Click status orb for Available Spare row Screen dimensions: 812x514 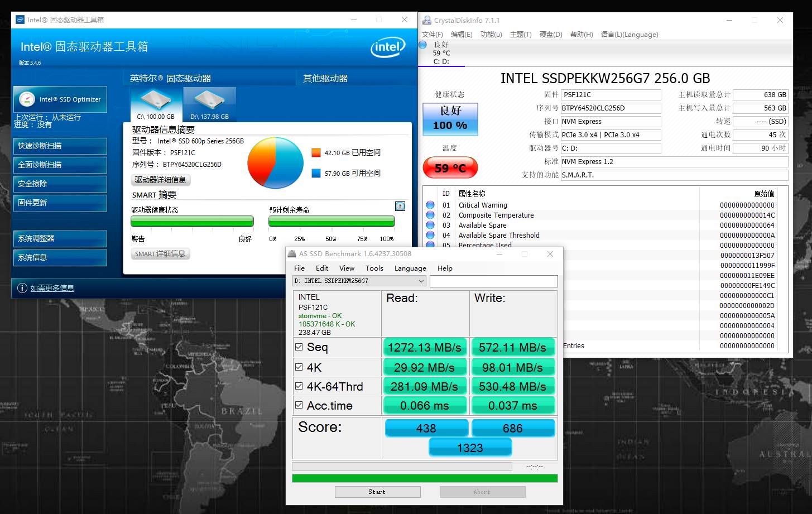pos(430,225)
